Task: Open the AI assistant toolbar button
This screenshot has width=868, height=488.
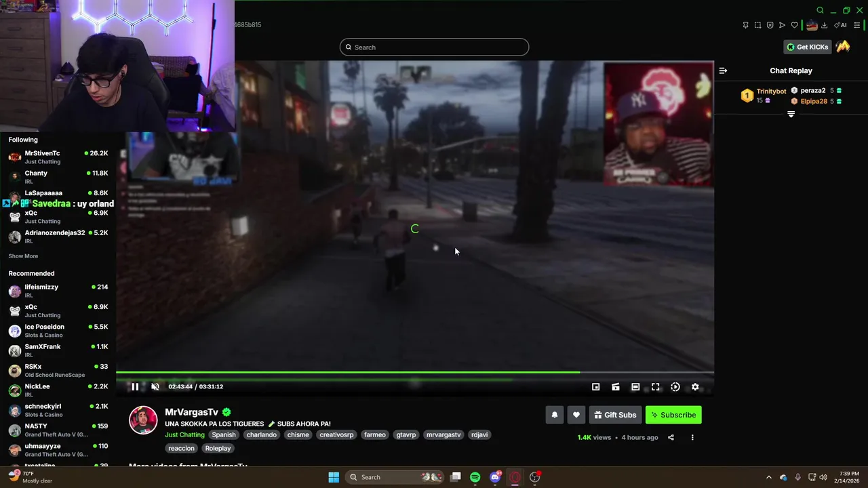Action: point(840,25)
